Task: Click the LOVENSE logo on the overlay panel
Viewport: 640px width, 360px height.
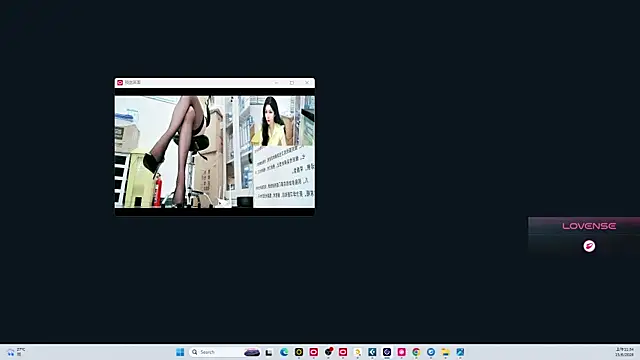Action: coord(589,226)
